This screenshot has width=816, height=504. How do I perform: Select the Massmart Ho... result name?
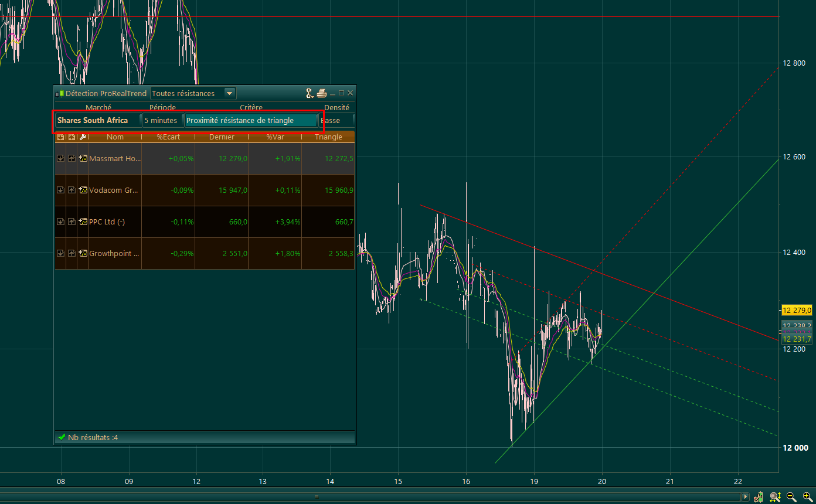(x=115, y=158)
